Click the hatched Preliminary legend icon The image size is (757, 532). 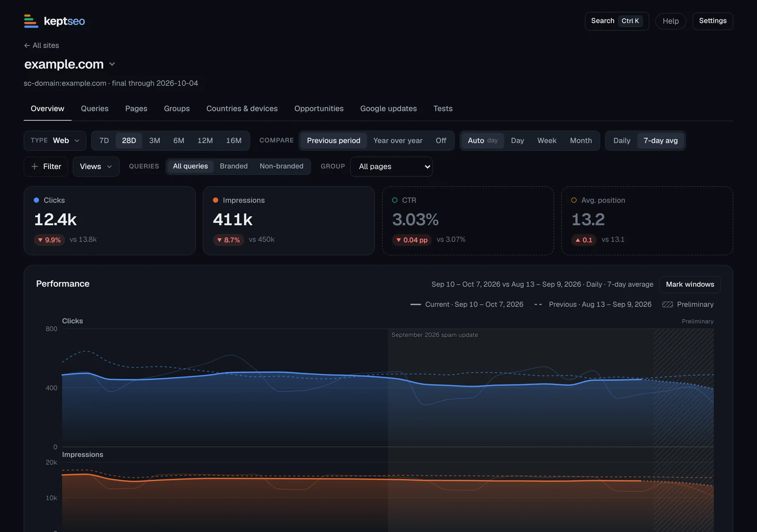click(668, 305)
